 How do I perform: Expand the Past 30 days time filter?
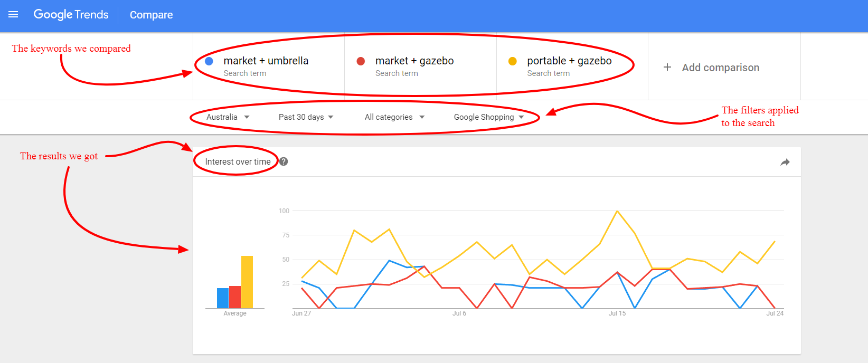click(x=306, y=117)
